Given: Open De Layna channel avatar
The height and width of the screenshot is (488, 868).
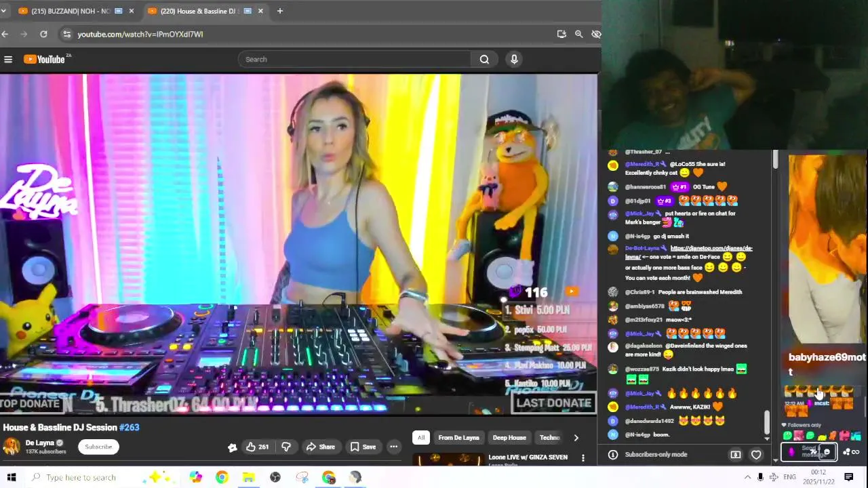Looking at the screenshot, I should coord(12,446).
